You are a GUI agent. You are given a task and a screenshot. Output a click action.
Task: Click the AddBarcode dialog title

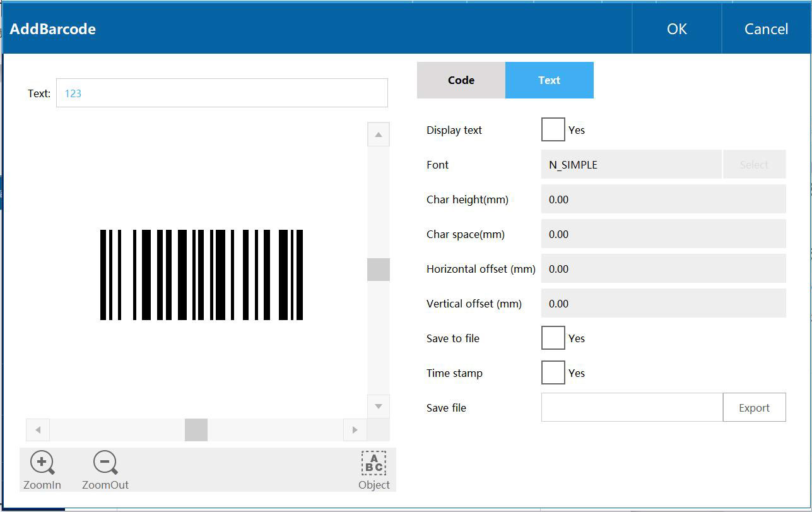[x=53, y=28]
